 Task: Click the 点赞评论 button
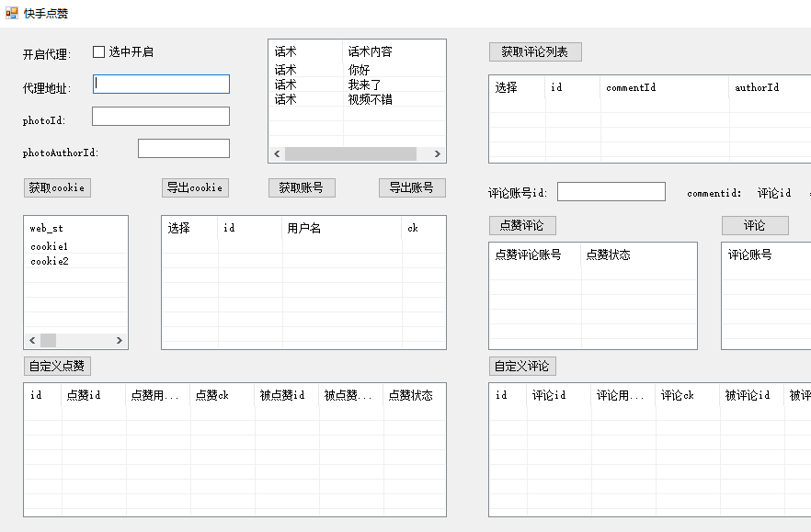pyautogui.click(x=522, y=225)
